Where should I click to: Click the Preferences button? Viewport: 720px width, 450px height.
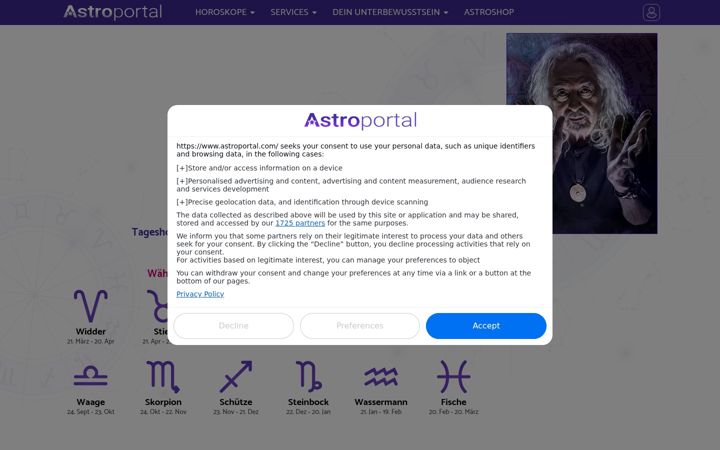(360, 326)
